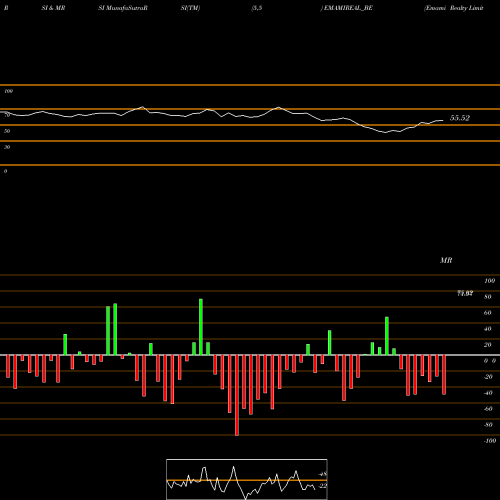Click the 20 label on MR right axis
The width and height of the screenshot is (500, 500).
pyautogui.click(x=488, y=345)
